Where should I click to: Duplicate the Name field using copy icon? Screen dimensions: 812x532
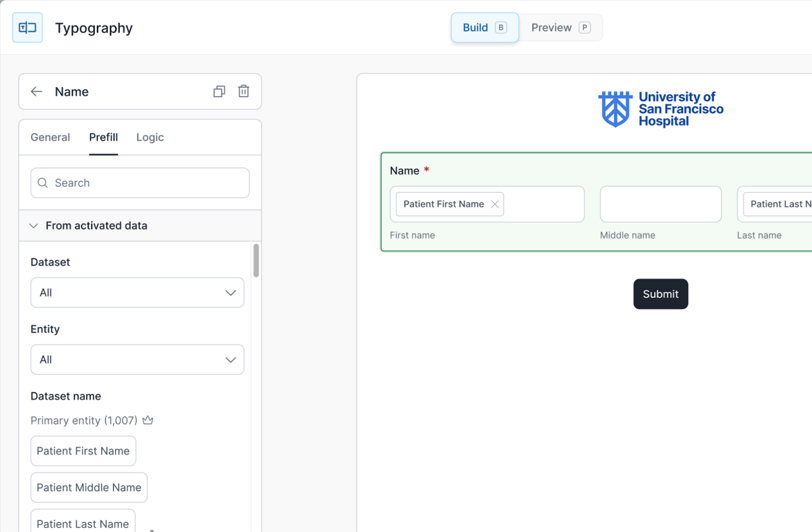[x=219, y=91]
